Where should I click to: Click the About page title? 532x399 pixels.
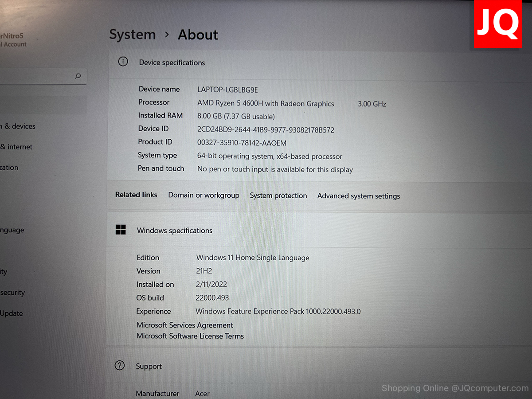click(198, 35)
